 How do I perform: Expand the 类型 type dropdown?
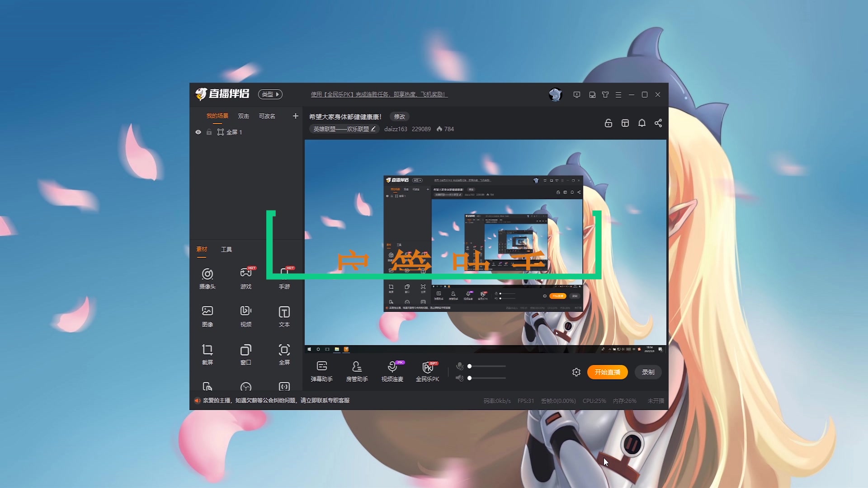coord(270,94)
